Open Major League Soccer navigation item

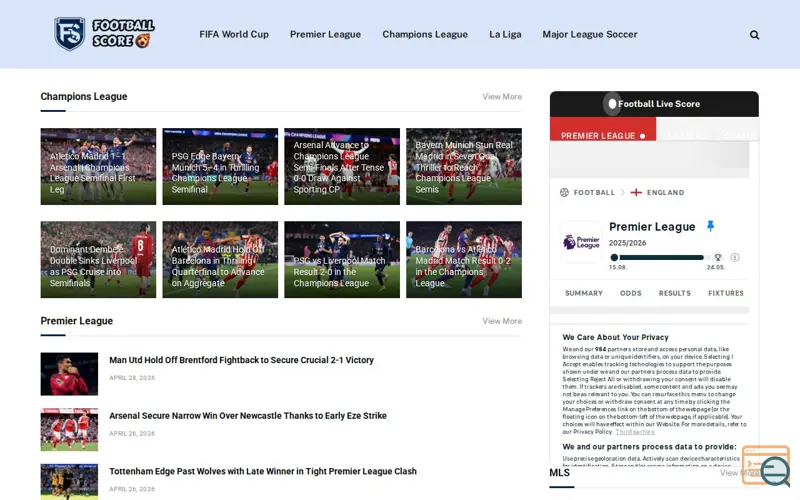pos(590,34)
